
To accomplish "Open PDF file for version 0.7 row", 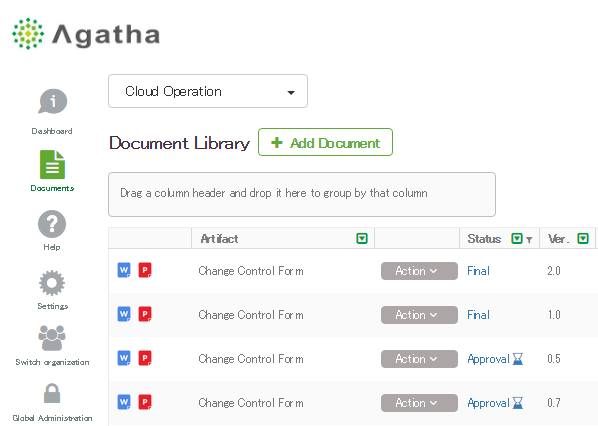I will point(145,402).
